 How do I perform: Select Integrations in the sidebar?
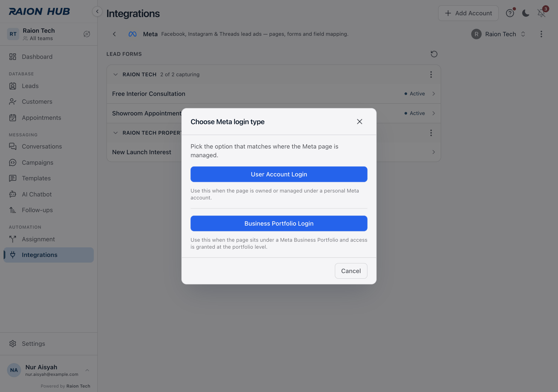pyautogui.click(x=48, y=255)
